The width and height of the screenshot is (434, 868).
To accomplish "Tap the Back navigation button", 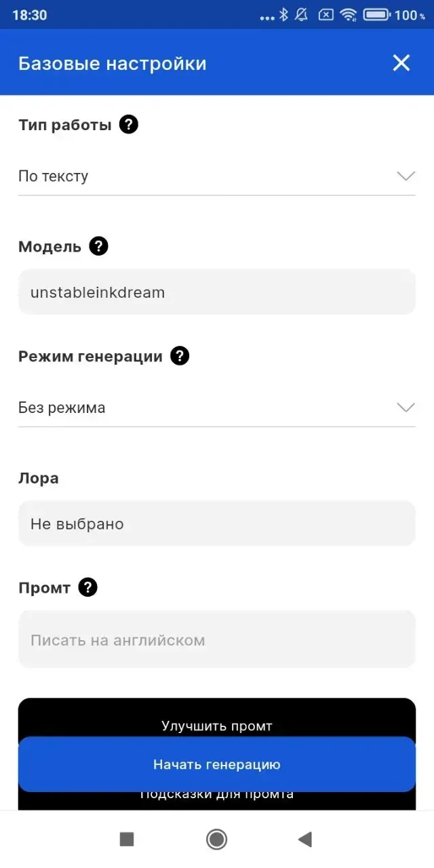I will pos(304,839).
